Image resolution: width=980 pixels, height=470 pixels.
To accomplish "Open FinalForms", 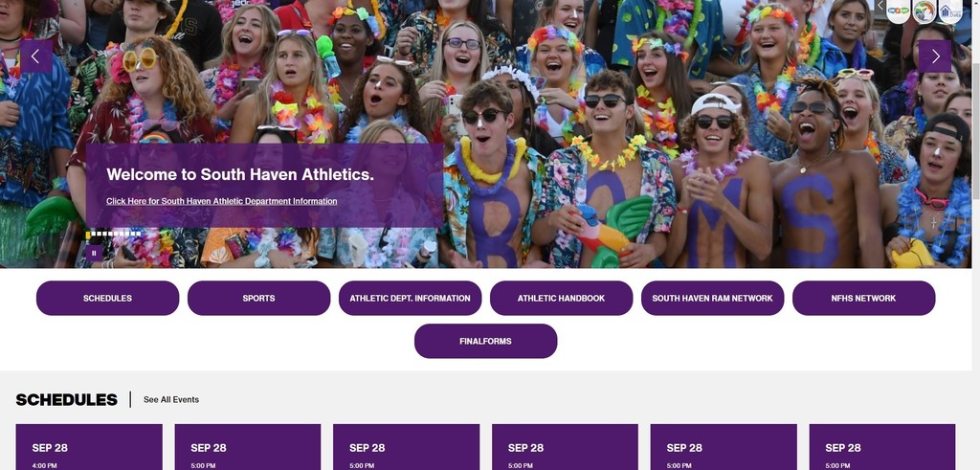I will pyautogui.click(x=485, y=341).
